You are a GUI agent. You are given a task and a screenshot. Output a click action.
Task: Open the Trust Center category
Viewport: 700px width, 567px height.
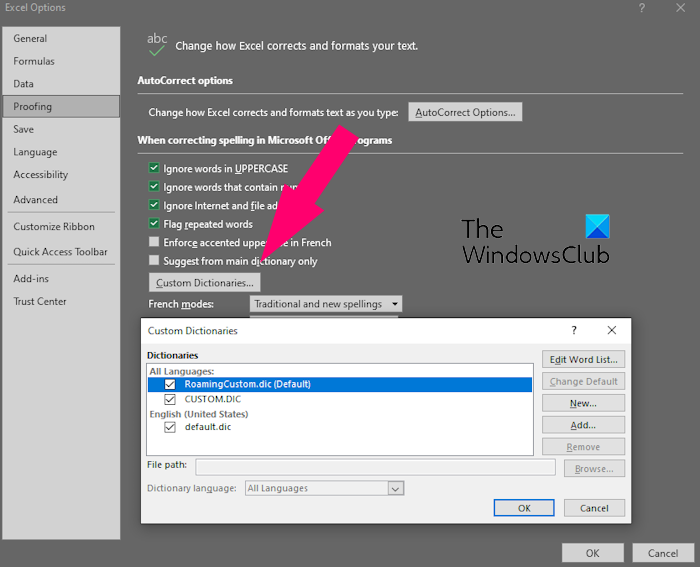(61, 301)
